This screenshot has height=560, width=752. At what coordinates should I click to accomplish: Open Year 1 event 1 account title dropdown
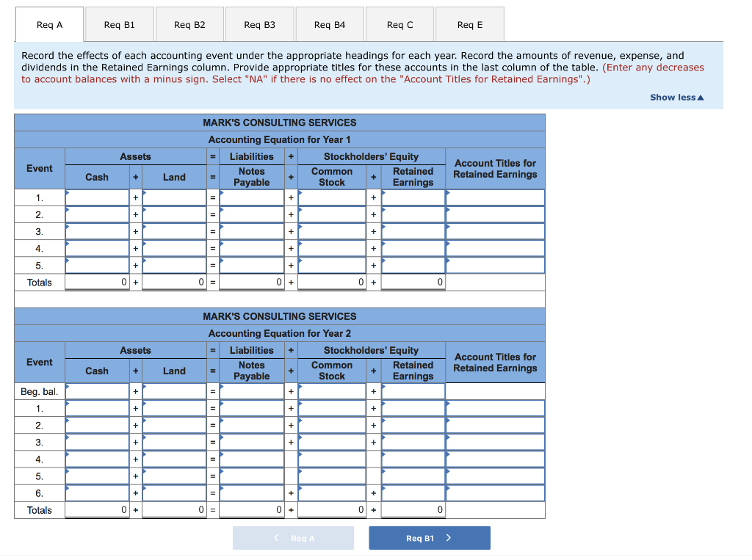(x=496, y=197)
